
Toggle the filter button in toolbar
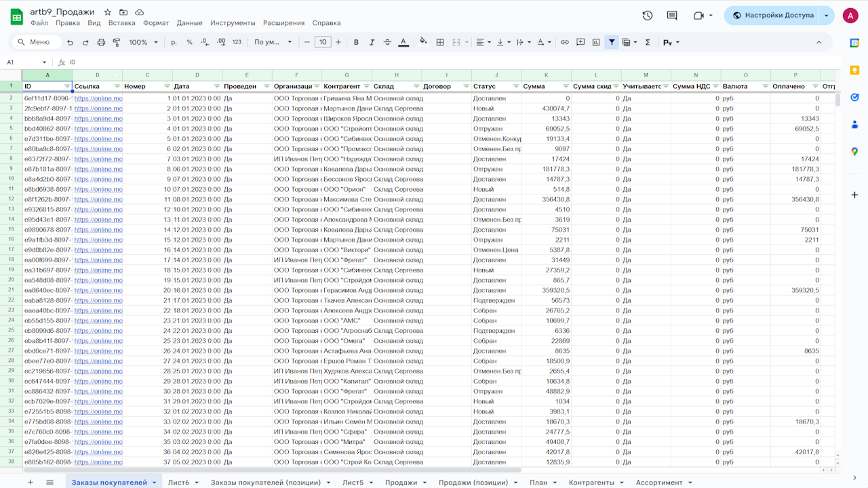(x=612, y=42)
